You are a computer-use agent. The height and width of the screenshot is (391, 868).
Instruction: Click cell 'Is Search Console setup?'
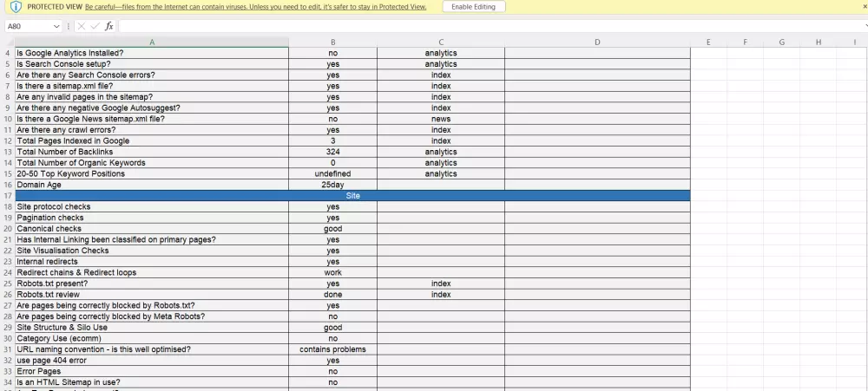[x=152, y=64]
